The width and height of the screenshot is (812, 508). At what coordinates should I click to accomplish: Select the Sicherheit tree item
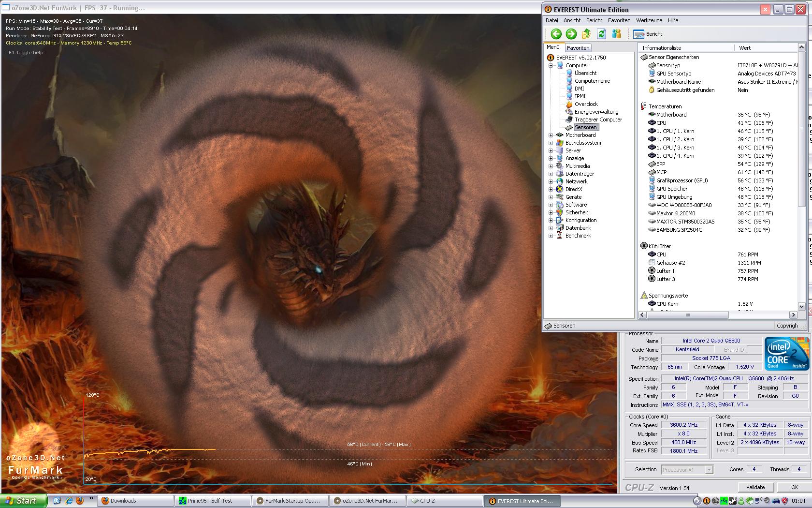[x=577, y=212]
